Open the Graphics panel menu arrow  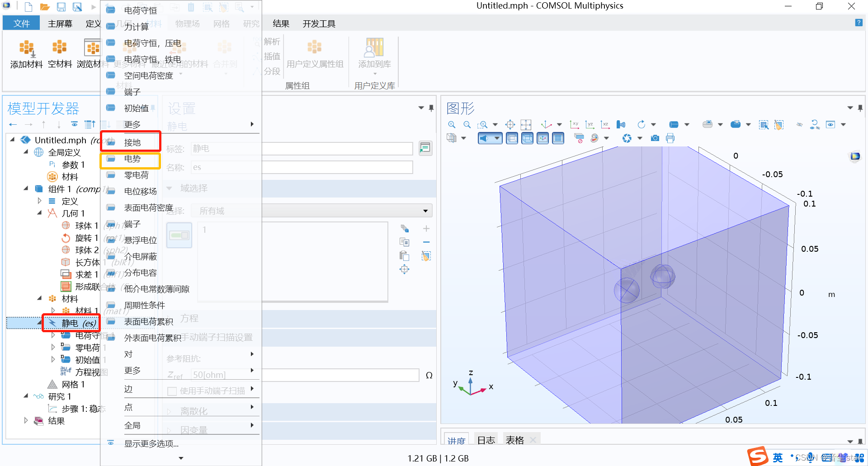coord(849,108)
